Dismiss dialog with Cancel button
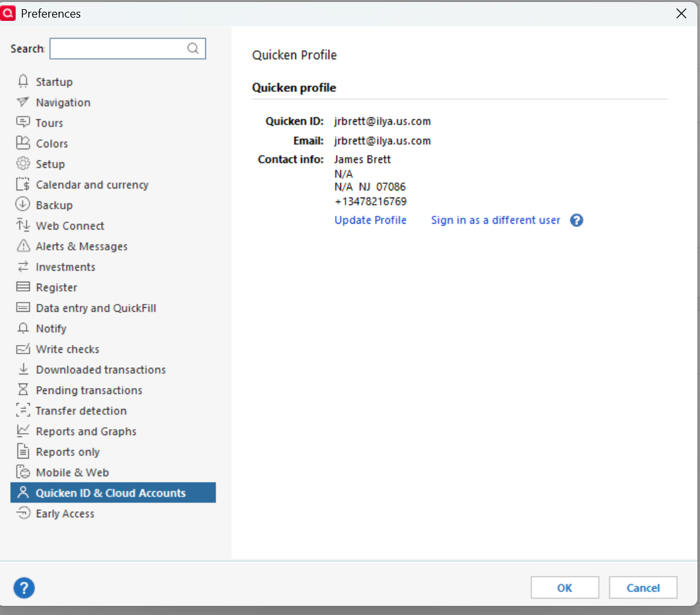Viewport: 700px width, 615px height. [x=643, y=588]
